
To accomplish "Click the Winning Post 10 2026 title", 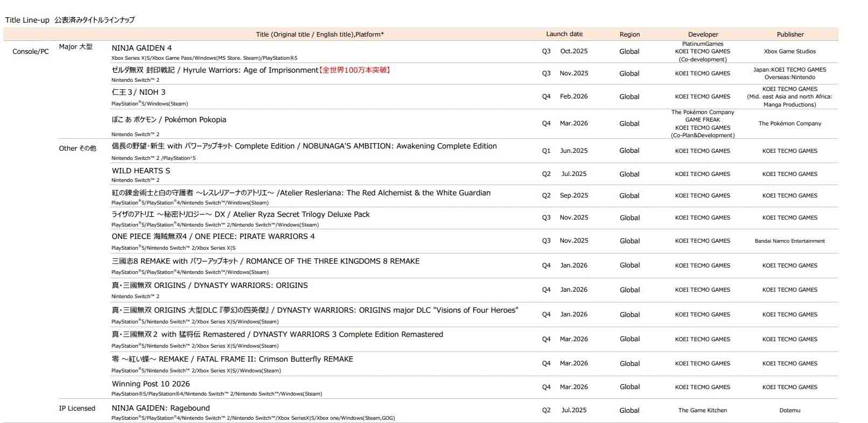I will (151, 384).
